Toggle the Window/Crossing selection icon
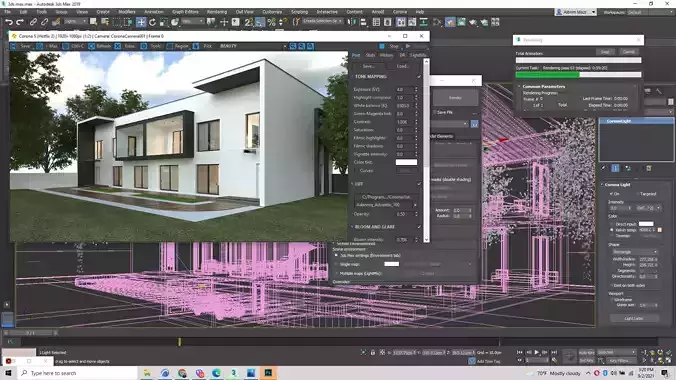The image size is (676, 380). [x=128, y=22]
